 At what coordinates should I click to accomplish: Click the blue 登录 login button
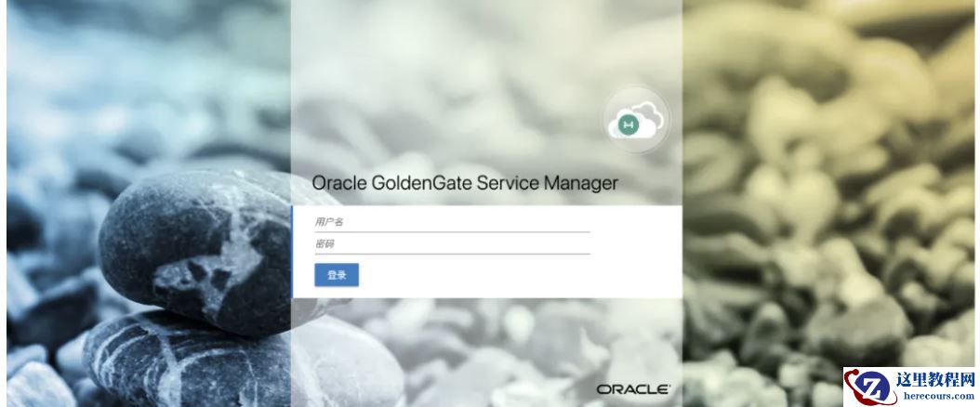[x=337, y=275]
